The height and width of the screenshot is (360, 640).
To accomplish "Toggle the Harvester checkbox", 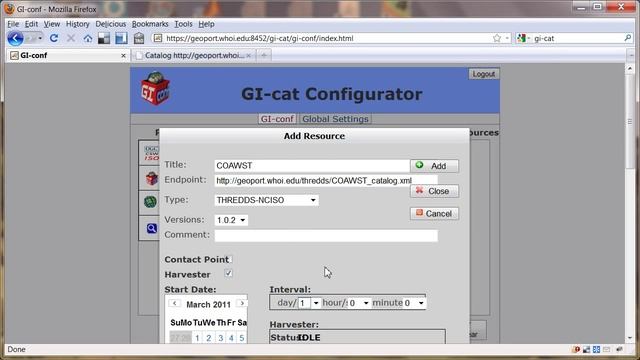I will click(x=229, y=273).
